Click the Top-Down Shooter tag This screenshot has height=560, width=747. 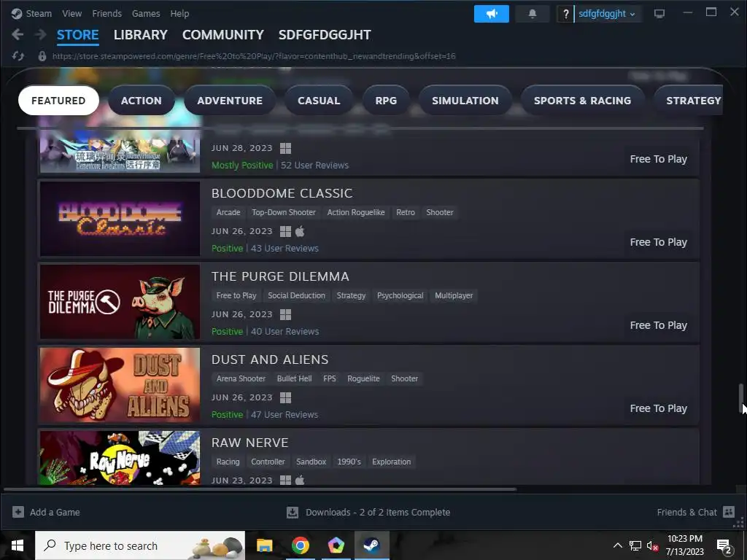284,212
